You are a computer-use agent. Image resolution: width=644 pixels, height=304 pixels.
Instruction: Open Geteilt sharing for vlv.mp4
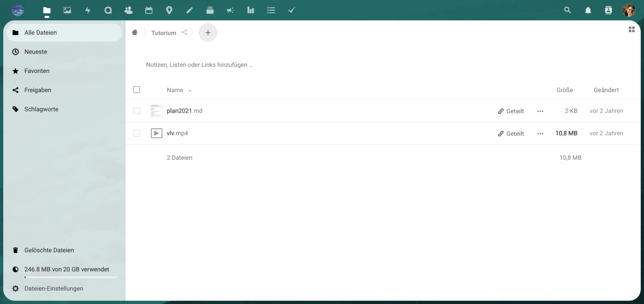pos(511,134)
